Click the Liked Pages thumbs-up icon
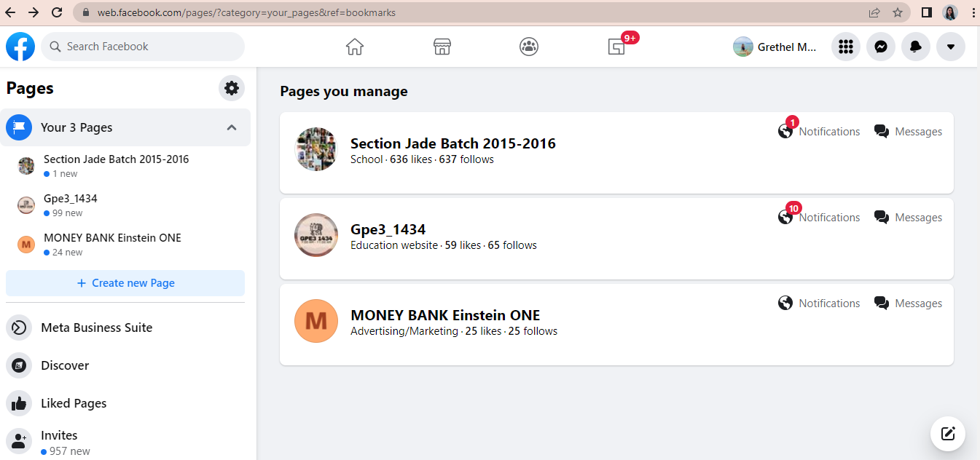 click(19, 403)
